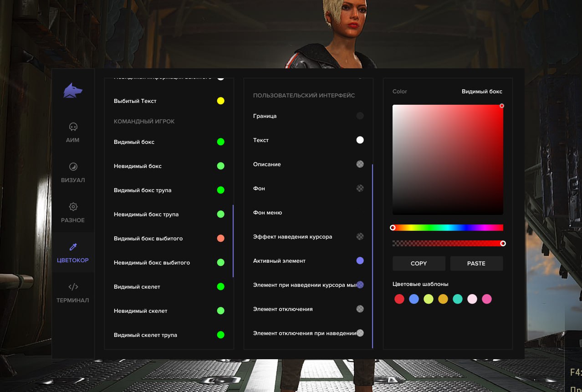Click green swatch next to Видимый бокс
The image size is (582, 392).
[220, 142]
